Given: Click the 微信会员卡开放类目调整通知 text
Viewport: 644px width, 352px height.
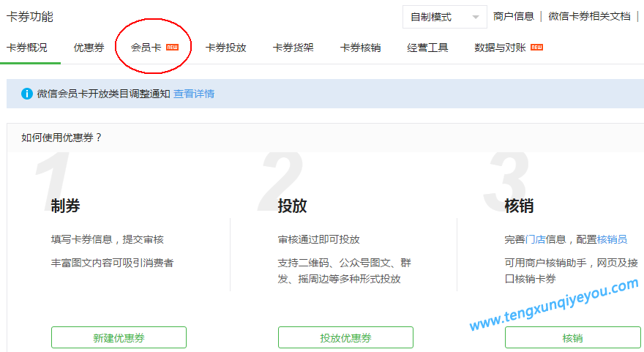Looking at the screenshot, I should (103, 94).
